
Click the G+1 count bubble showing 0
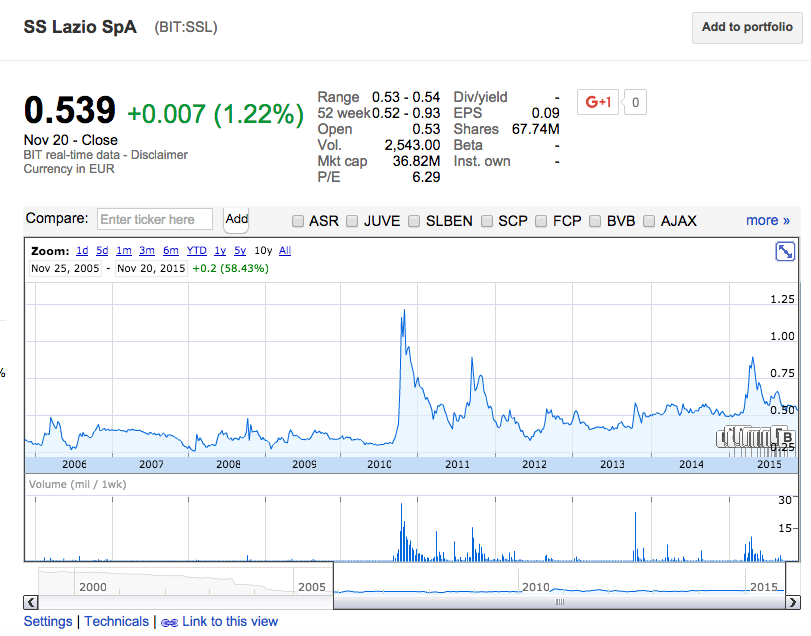(635, 102)
